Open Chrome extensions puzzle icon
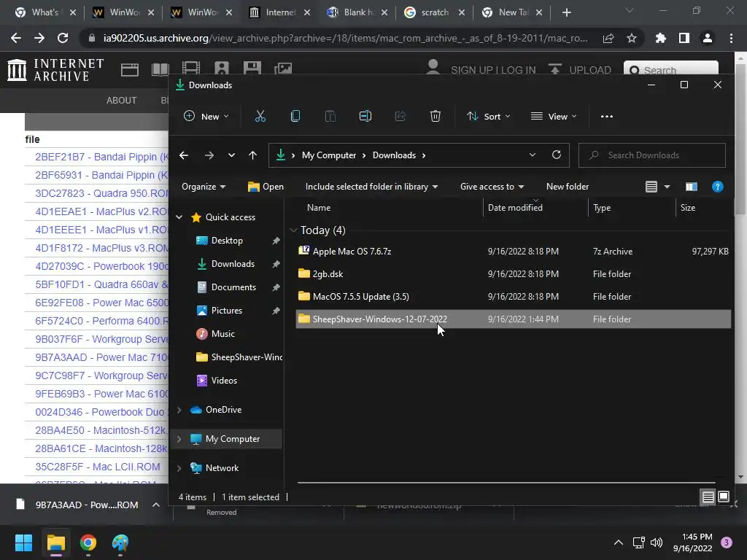 (661, 38)
